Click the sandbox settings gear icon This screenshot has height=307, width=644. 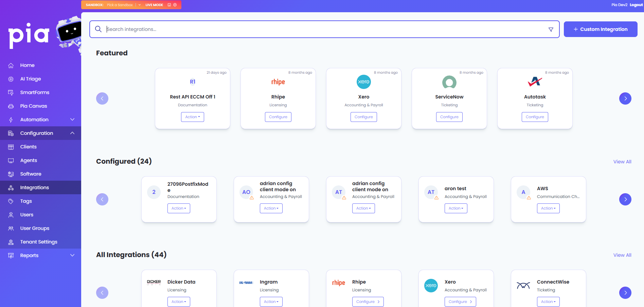[175, 5]
